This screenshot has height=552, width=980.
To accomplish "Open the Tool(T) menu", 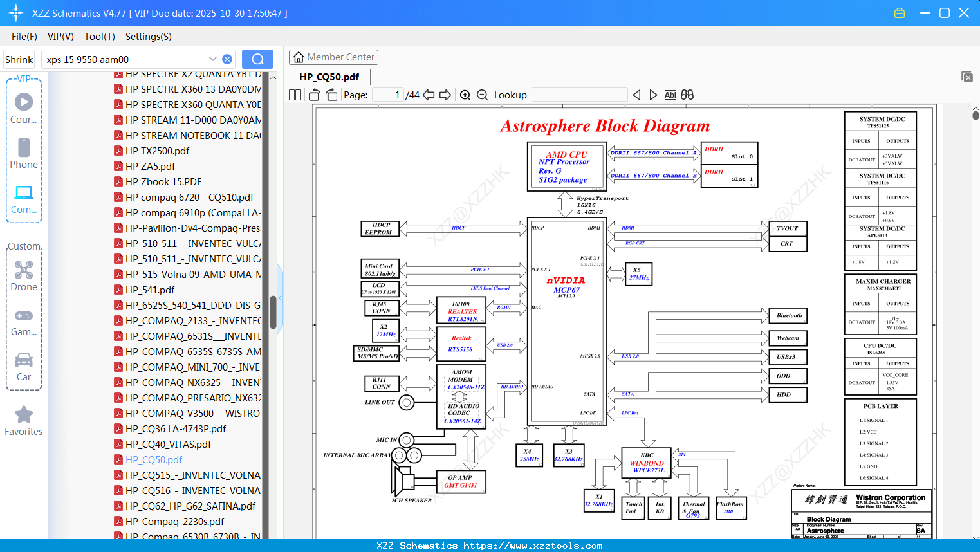I will 100,37.
